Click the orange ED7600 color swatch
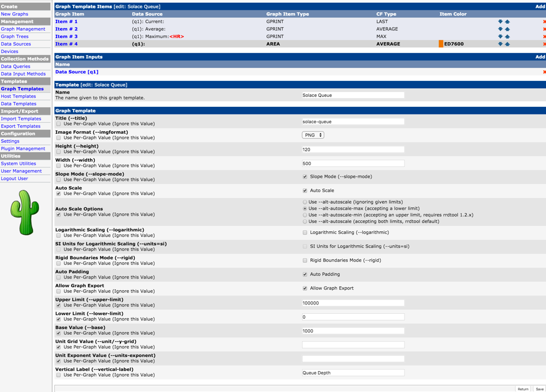The height and width of the screenshot is (392, 546). (441, 44)
